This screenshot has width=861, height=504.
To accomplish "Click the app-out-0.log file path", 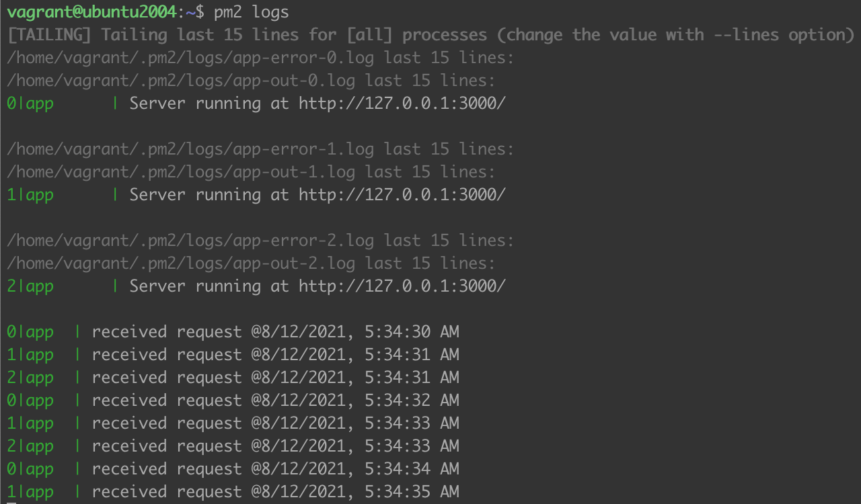I will (181, 81).
